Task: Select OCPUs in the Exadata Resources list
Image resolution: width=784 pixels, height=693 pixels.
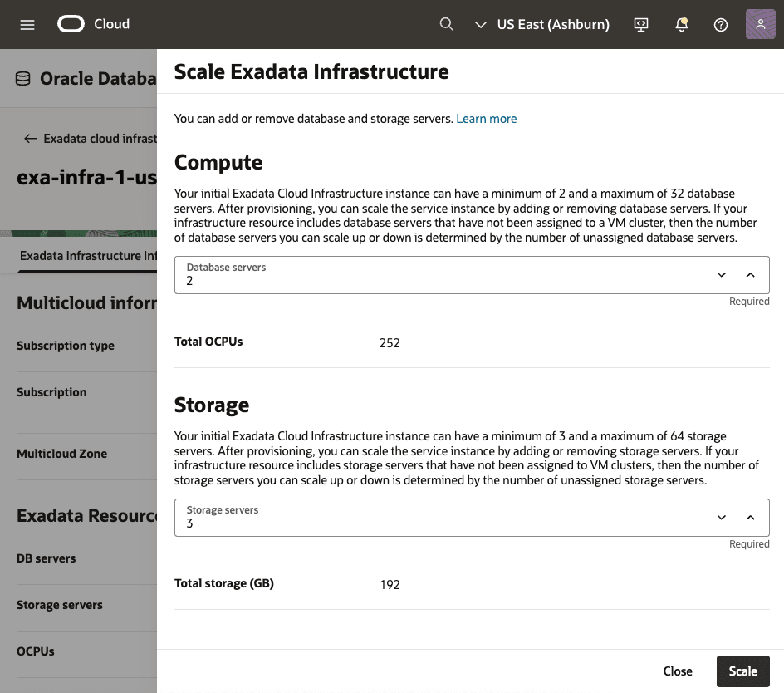Action: (x=35, y=651)
